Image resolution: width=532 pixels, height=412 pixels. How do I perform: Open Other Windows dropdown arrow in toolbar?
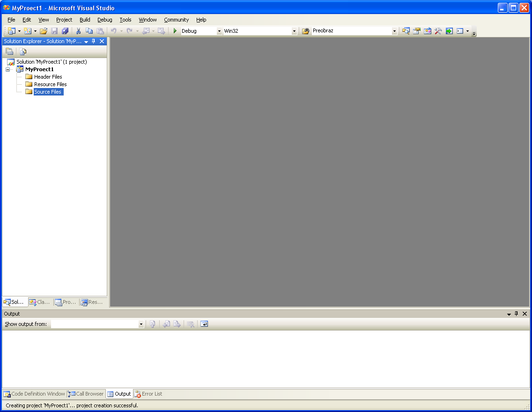tap(467, 31)
